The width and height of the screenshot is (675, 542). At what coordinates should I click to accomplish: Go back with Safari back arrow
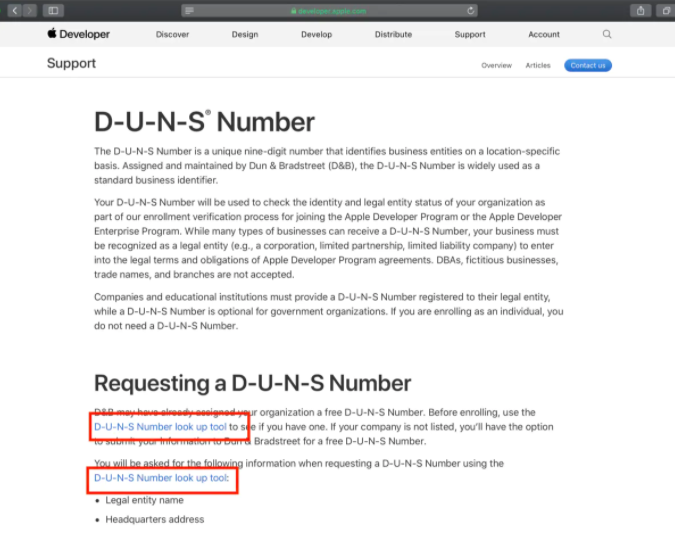15,10
